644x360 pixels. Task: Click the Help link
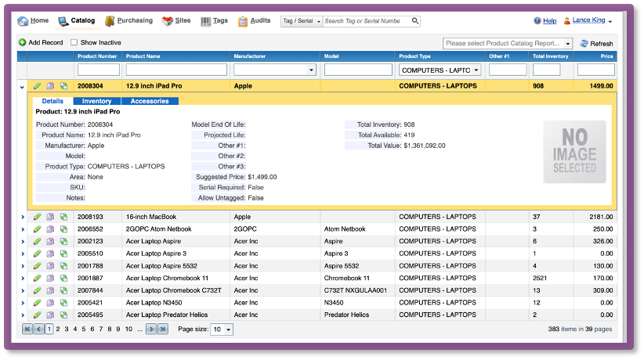(x=549, y=21)
